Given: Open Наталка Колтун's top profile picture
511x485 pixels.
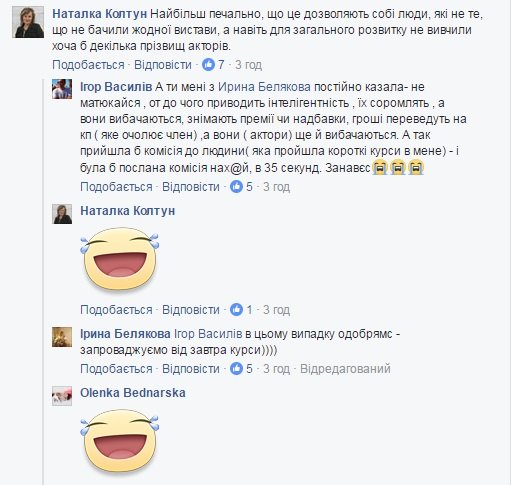Looking at the screenshot, I should 28,22.
